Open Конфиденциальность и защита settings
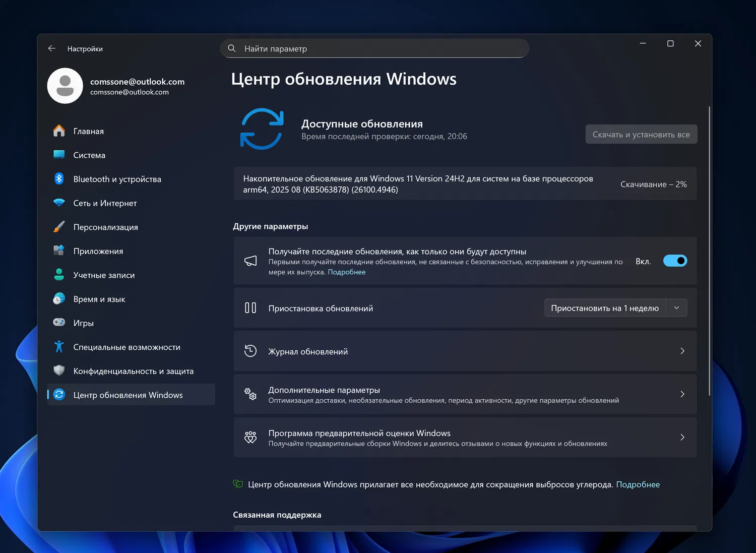Viewport: 756px width, 553px height. click(x=131, y=371)
